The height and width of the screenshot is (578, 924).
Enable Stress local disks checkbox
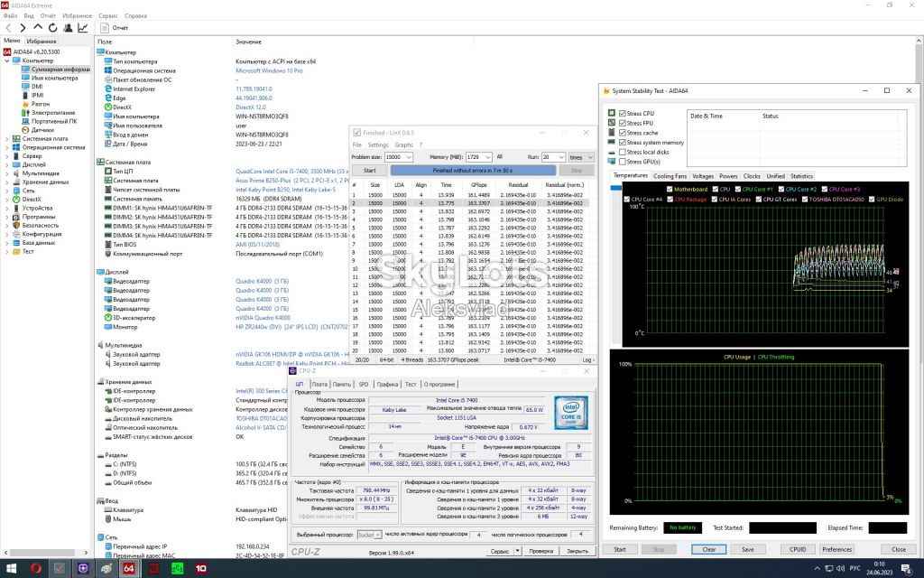(623, 152)
